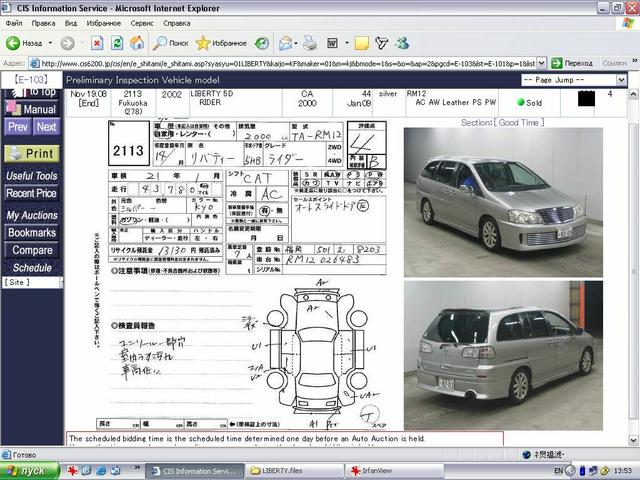Click the Windows flag logo throbber
The image size is (640, 480).
click(628, 23)
